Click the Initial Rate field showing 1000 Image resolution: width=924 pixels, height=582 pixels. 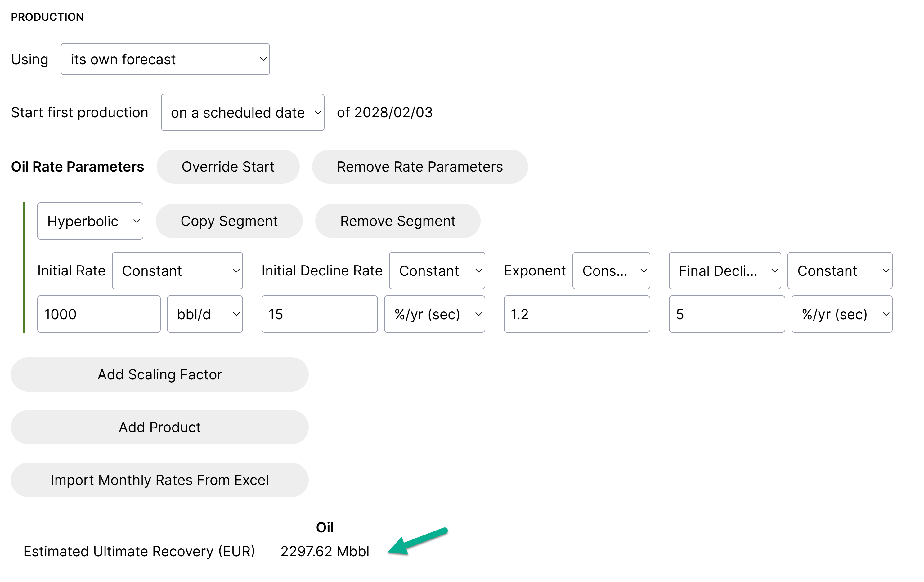click(99, 314)
